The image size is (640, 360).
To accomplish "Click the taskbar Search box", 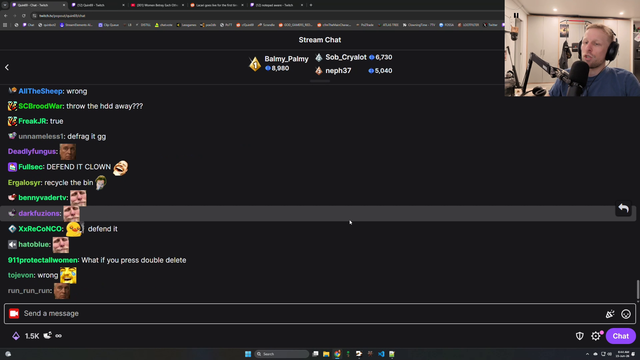I will click(281, 354).
